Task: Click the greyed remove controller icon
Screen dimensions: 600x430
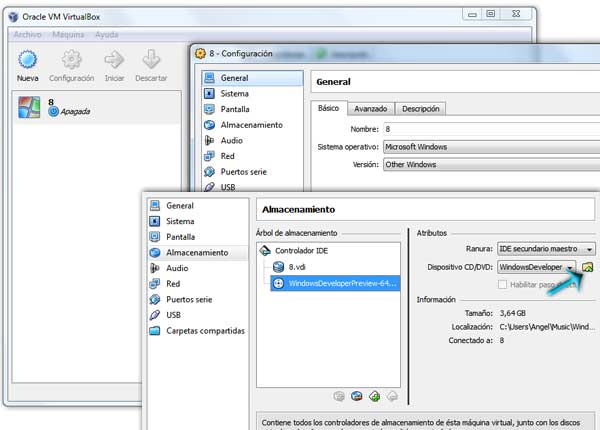Action: (x=392, y=396)
